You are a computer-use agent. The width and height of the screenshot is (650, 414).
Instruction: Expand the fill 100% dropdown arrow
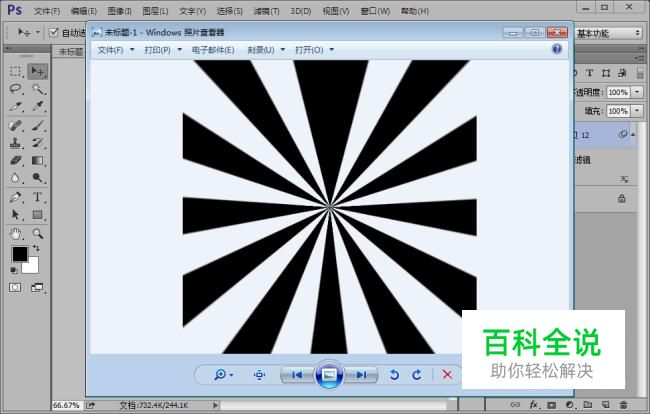click(637, 111)
